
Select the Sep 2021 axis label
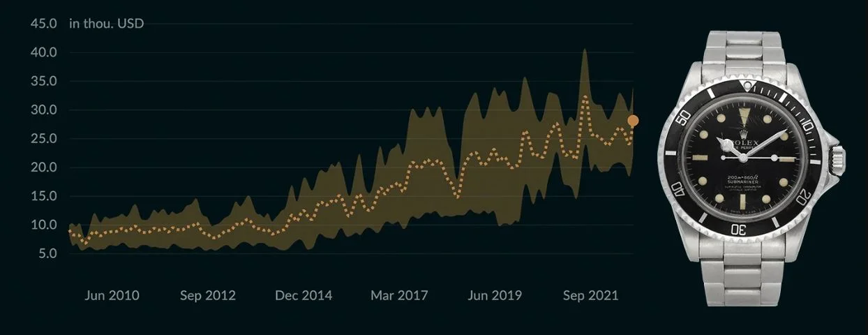coord(591,295)
